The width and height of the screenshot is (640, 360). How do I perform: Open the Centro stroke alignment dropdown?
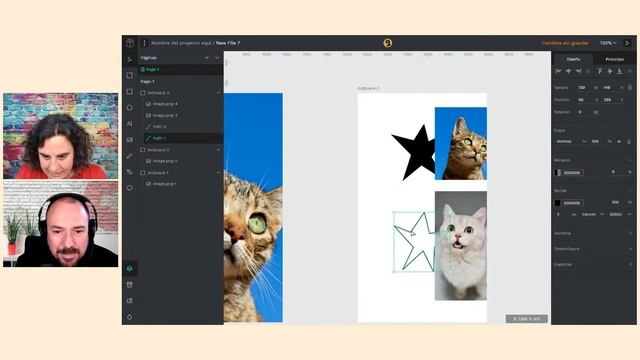pyautogui.click(x=592, y=214)
